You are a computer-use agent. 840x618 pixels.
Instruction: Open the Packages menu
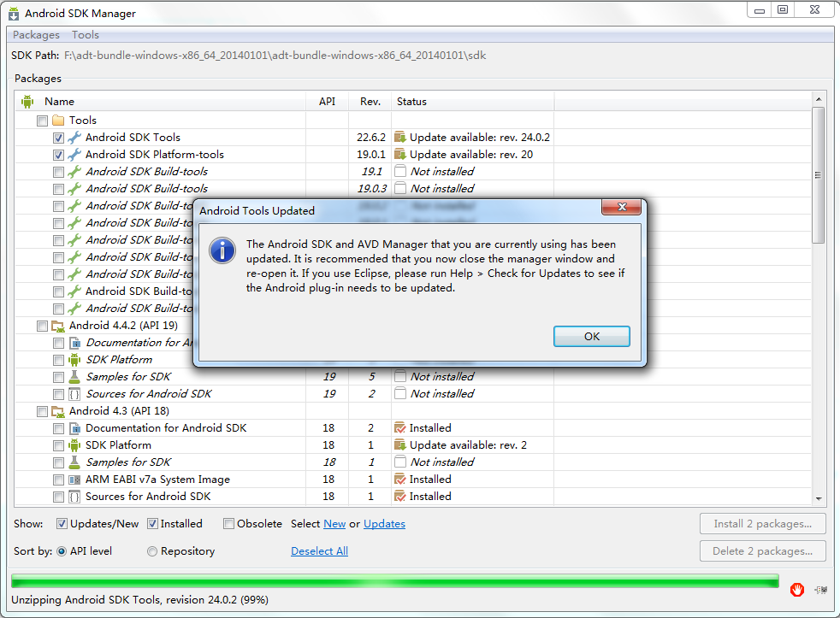pyautogui.click(x=37, y=35)
